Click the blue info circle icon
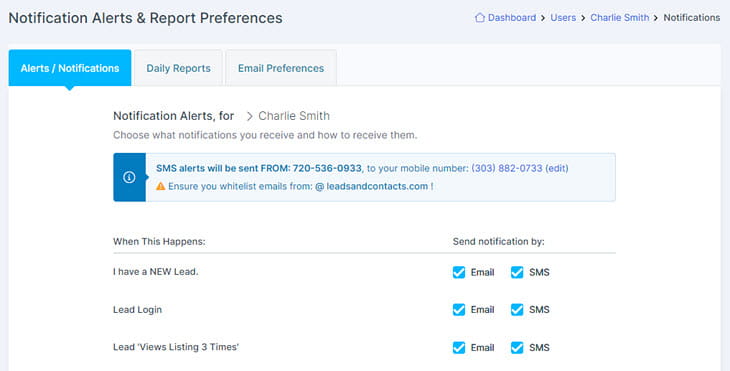The height and width of the screenshot is (371, 730). tap(129, 177)
